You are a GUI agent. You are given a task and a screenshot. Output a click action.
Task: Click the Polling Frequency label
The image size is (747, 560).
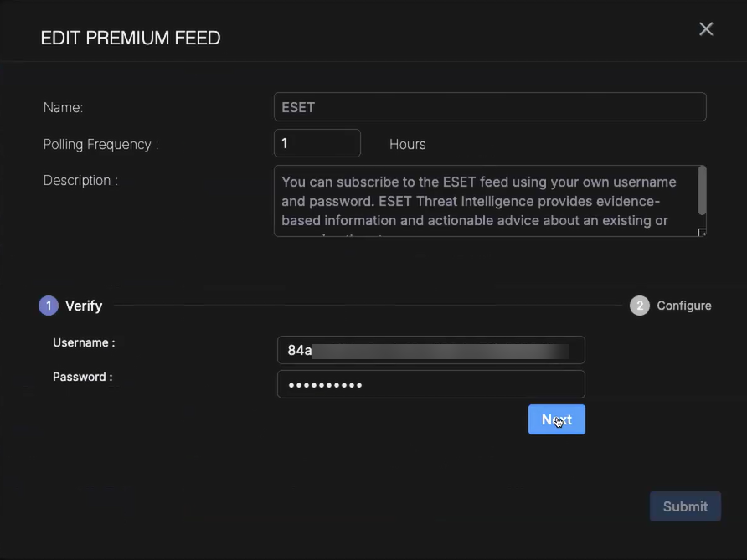click(x=100, y=144)
